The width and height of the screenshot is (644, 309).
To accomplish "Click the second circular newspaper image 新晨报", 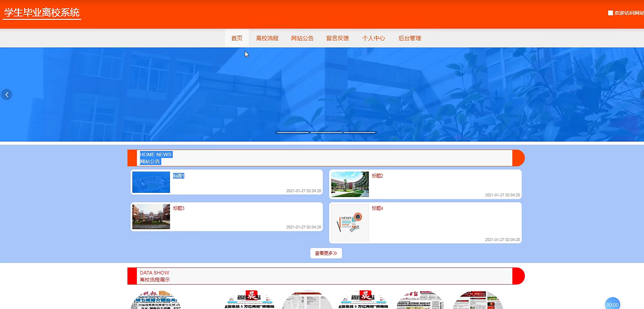I will (249, 300).
